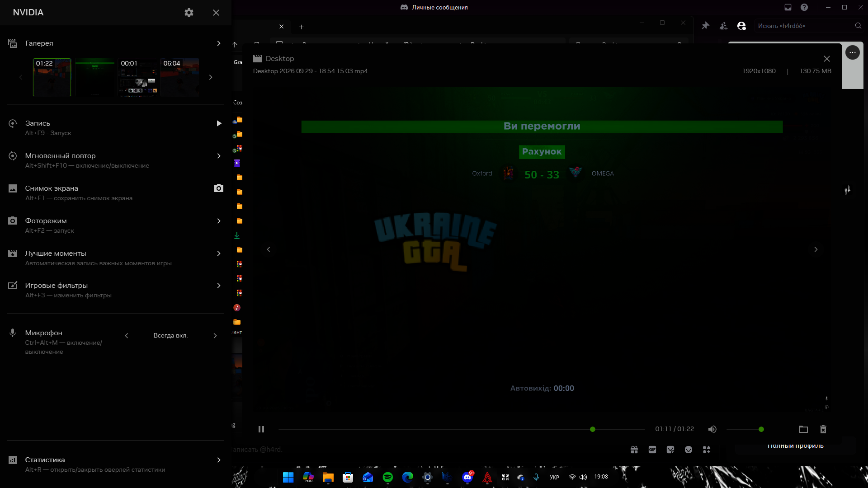Pause the video playback

[x=261, y=429]
